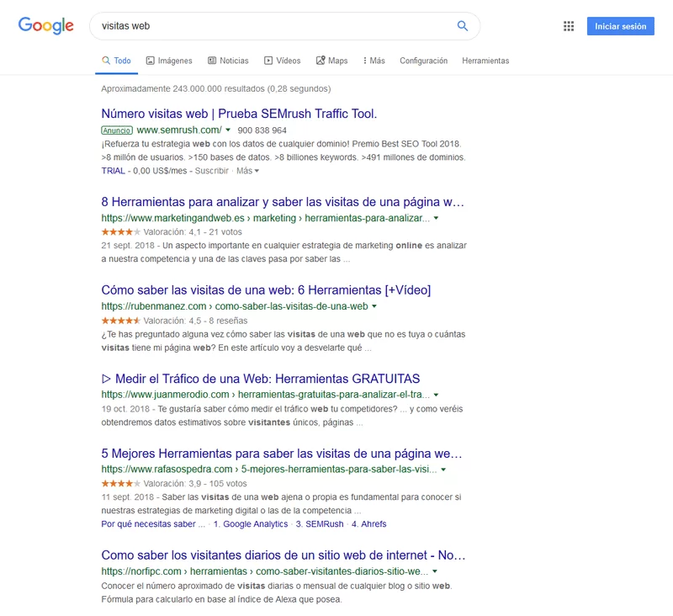
Task: Switch to the Imágenes tab
Action: point(169,61)
